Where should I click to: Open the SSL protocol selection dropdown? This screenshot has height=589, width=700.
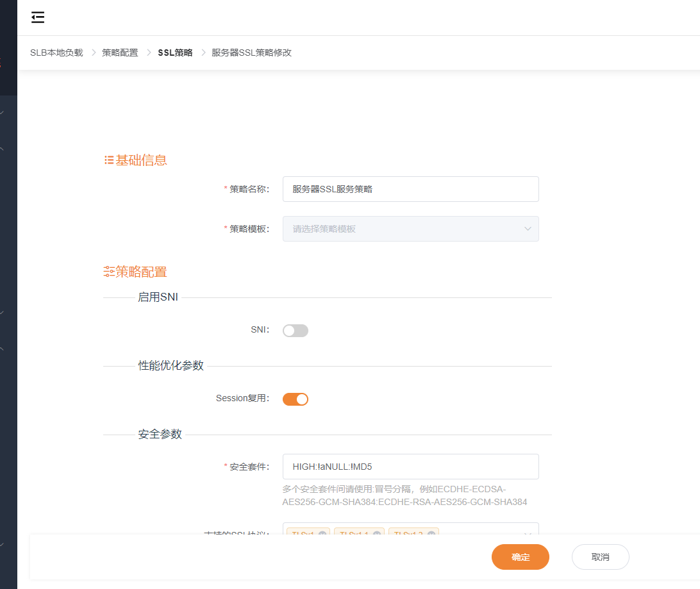coord(527,535)
